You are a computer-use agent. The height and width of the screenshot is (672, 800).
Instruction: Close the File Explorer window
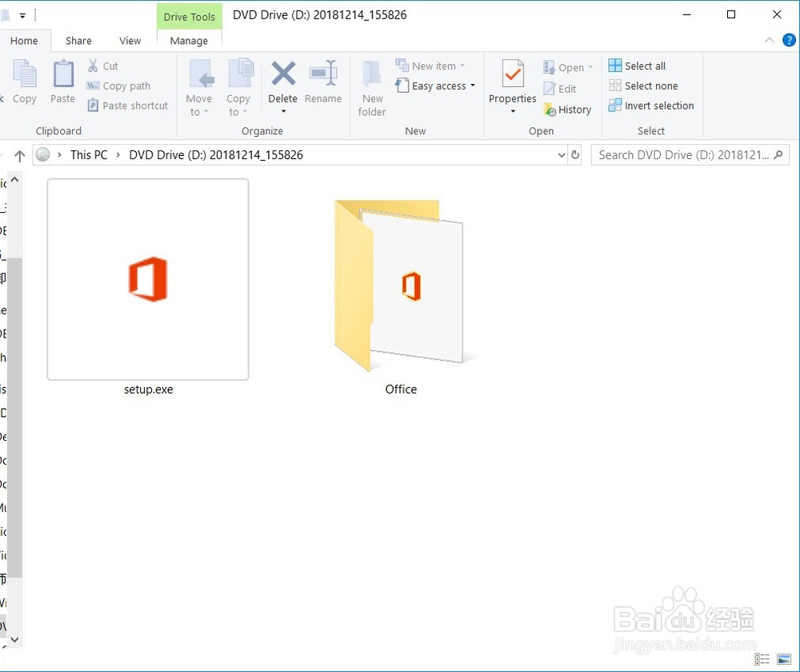(x=777, y=14)
